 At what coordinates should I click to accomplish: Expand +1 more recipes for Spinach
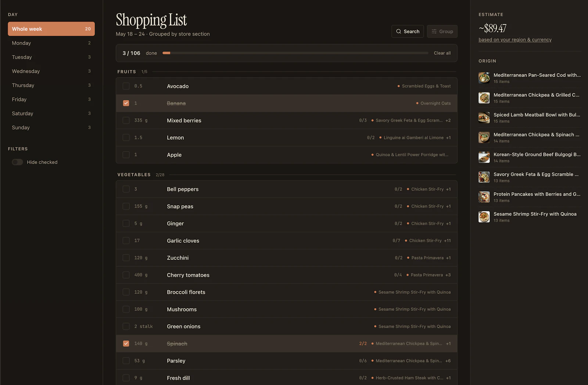[448, 343]
